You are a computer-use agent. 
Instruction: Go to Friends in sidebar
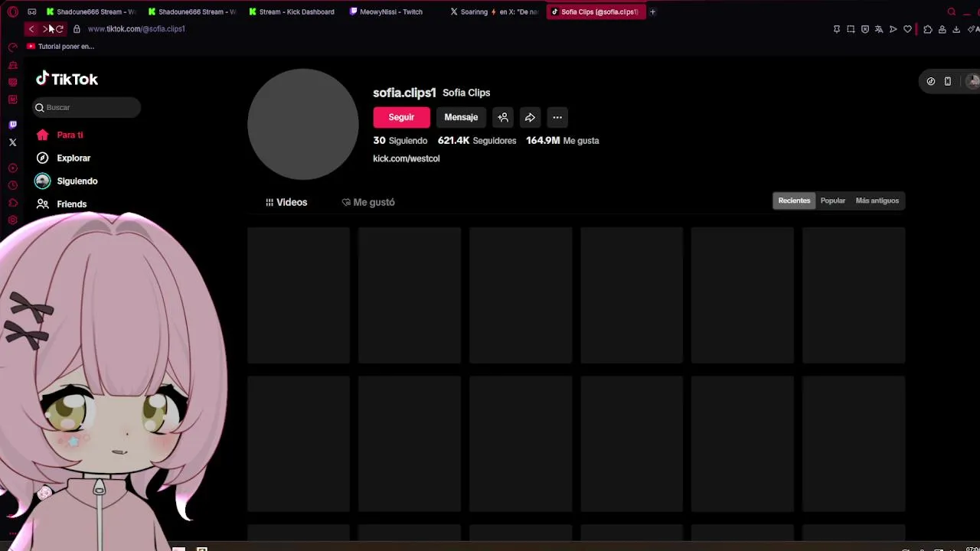[x=61, y=204]
